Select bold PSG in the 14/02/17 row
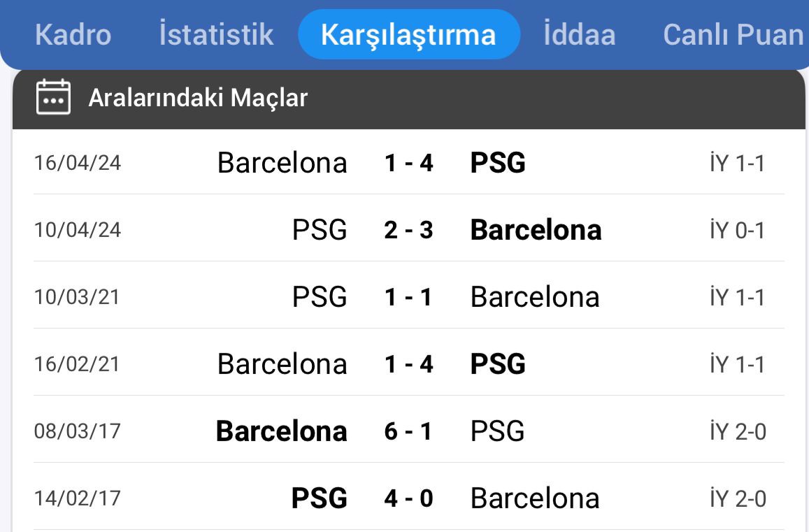 click(x=319, y=498)
